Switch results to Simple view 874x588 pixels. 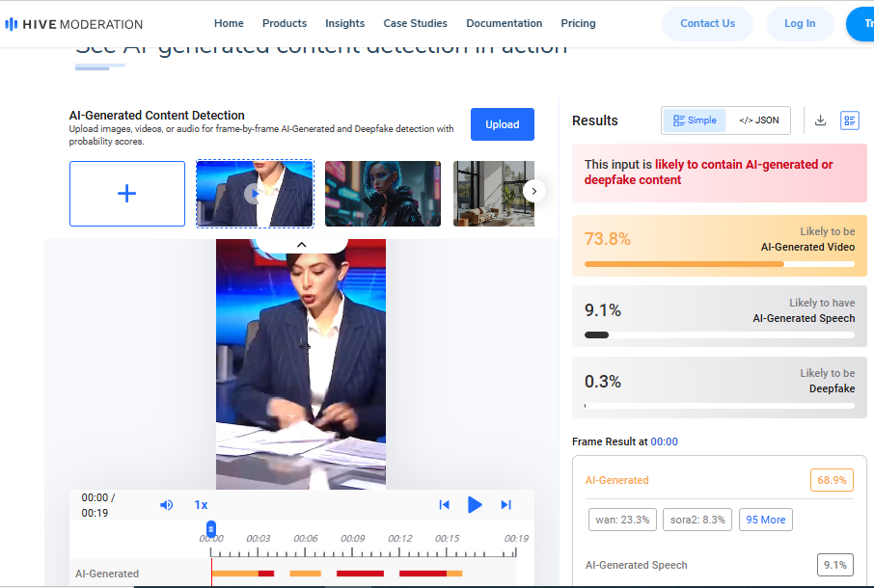pos(695,120)
